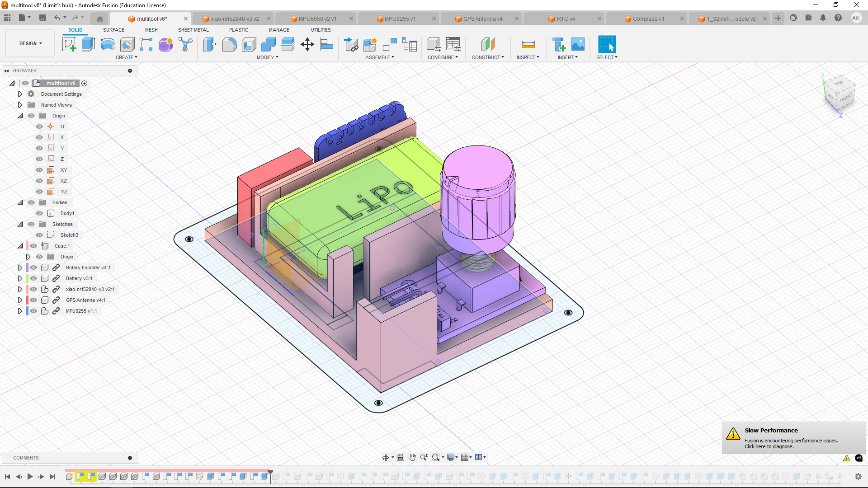Hide Body1 using its eye icon
868x488 pixels.
click(39, 213)
